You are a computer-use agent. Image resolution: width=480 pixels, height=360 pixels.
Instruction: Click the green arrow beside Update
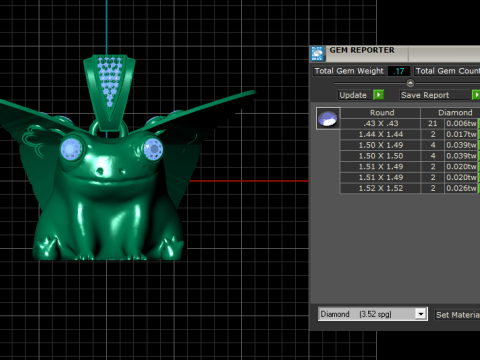tap(378, 95)
